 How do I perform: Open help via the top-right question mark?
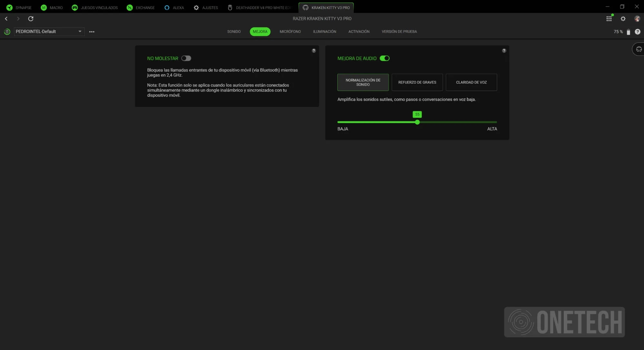pyautogui.click(x=637, y=32)
